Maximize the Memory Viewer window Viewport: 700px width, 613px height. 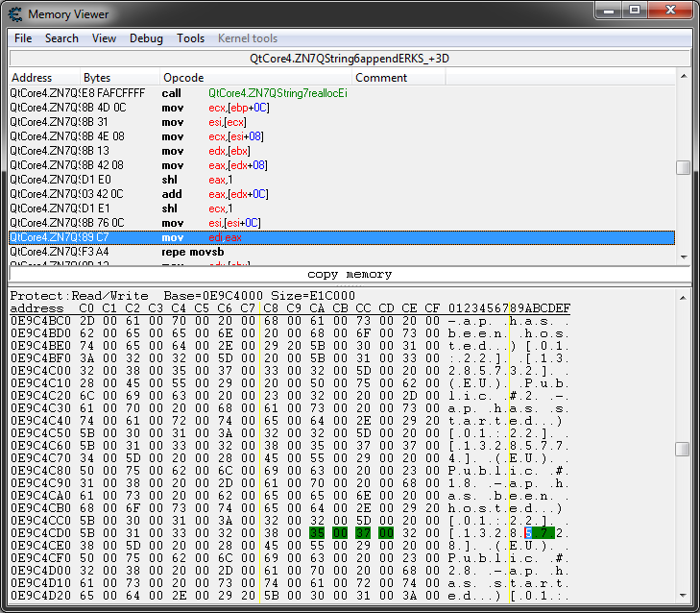(636, 11)
